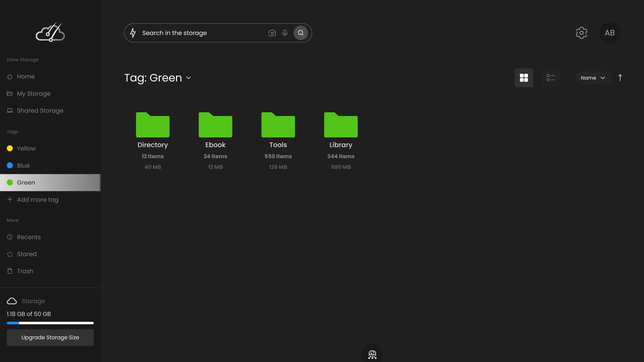Click the "344 Items" text under Library
The height and width of the screenshot is (362, 644).
[341, 157]
